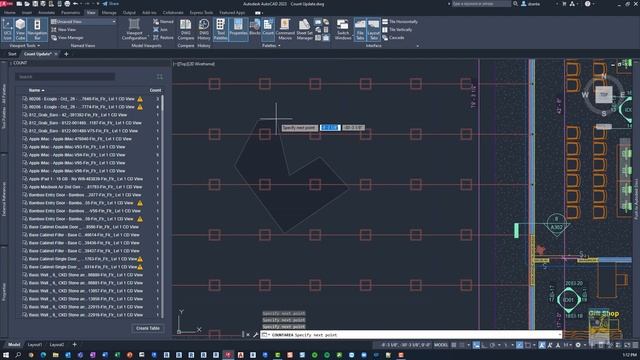Open the Command Macros palette
Screen dimensions: 640x360
point(285,30)
